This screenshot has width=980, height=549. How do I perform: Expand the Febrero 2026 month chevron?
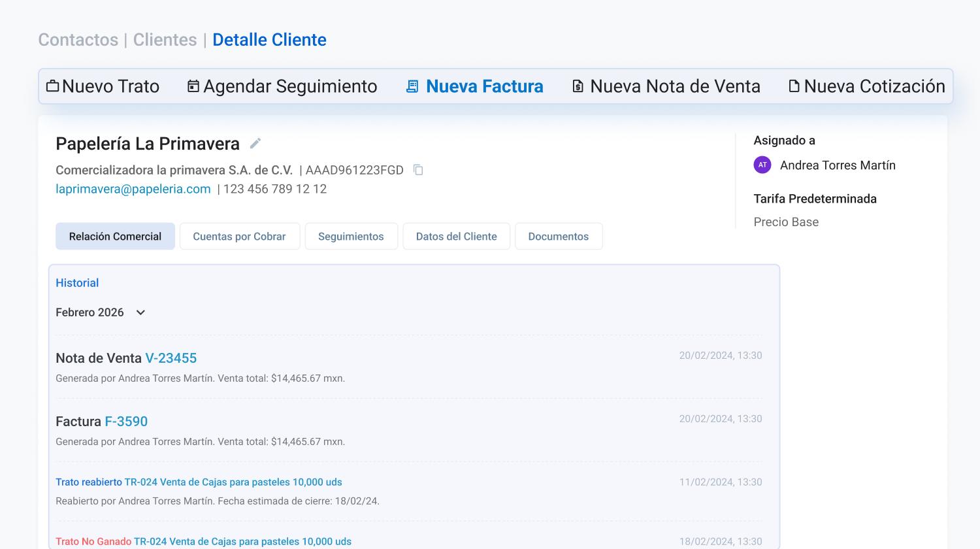(x=140, y=312)
